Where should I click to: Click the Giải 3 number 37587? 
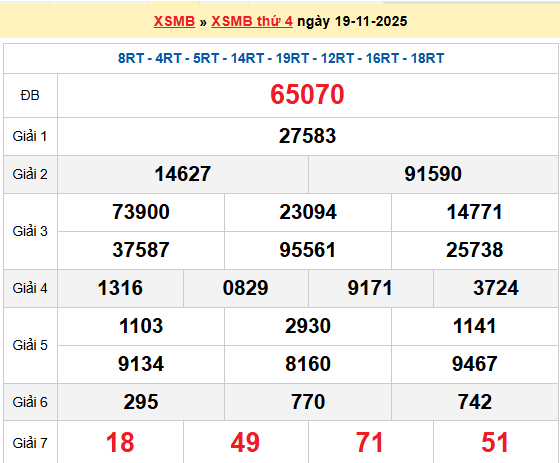click(x=141, y=250)
